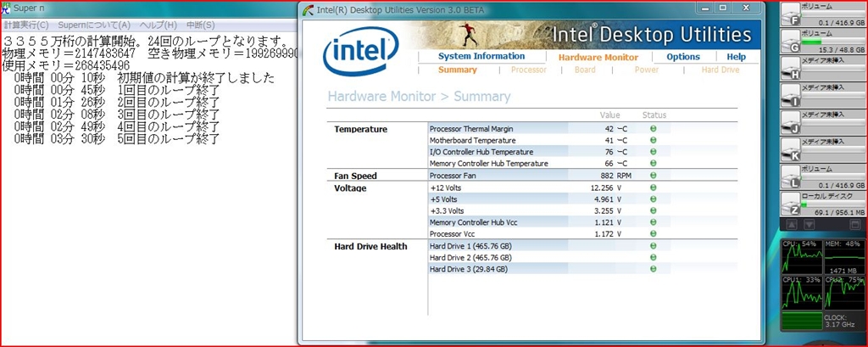
Task: Open the Options tab
Action: click(x=683, y=57)
